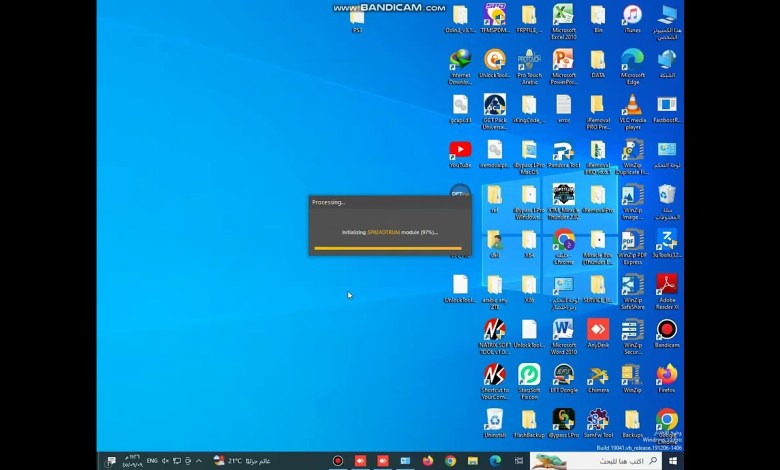Image resolution: width=780 pixels, height=470 pixels.
Task: Open VLC media player shortcut
Action: coord(632,112)
